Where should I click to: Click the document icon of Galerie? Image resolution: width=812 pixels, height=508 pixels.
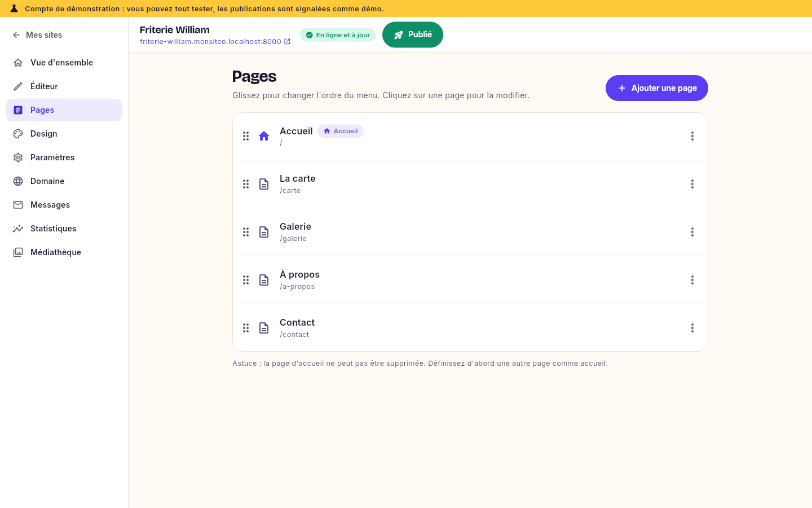(x=264, y=232)
